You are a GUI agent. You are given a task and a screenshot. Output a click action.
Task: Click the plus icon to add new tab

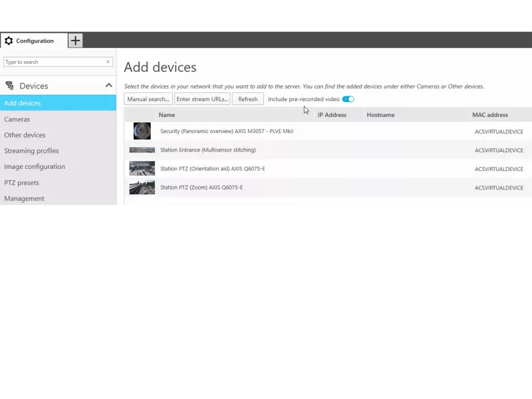75,41
